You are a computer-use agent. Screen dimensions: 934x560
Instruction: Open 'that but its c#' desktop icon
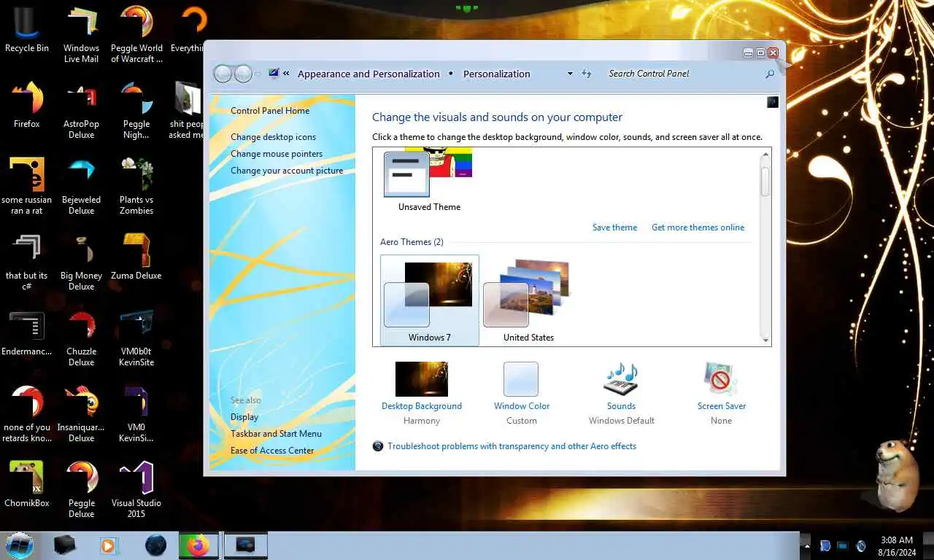[26, 262]
